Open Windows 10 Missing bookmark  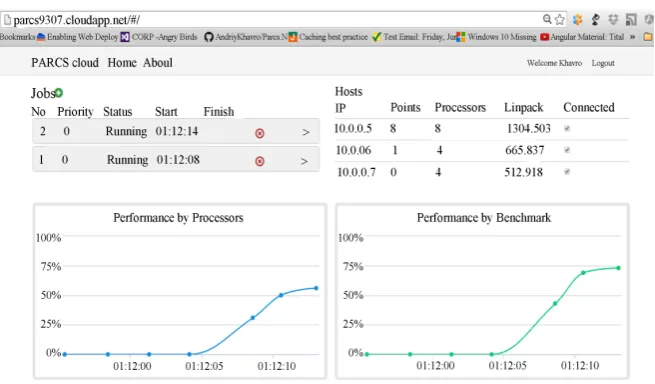tap(496, 37)
